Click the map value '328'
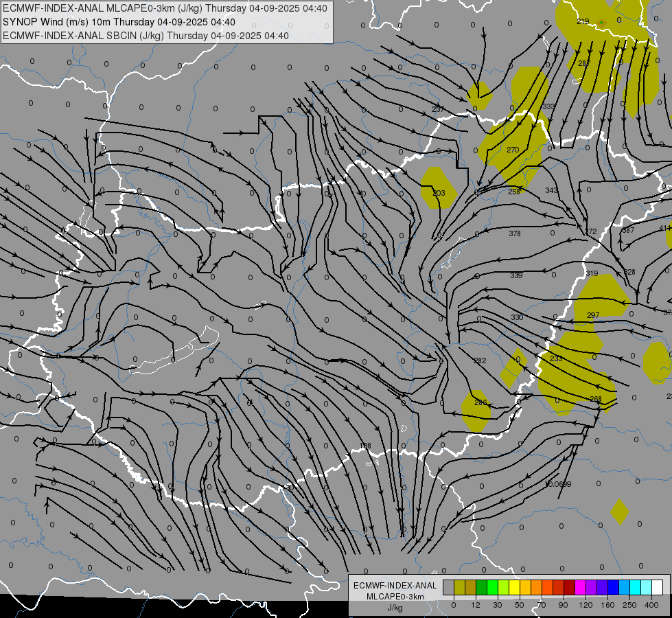 coord(629,272)
